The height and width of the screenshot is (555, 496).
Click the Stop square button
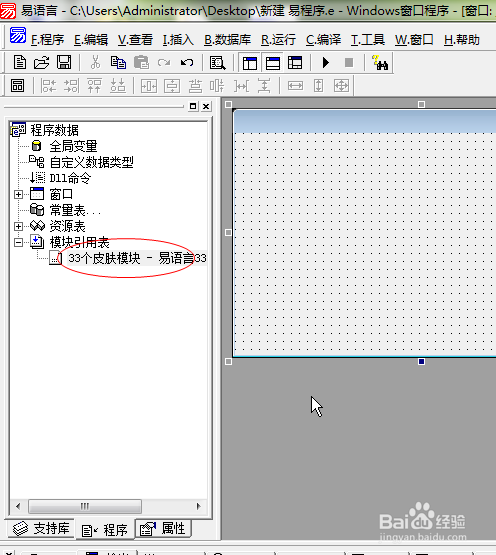(349, 63)
